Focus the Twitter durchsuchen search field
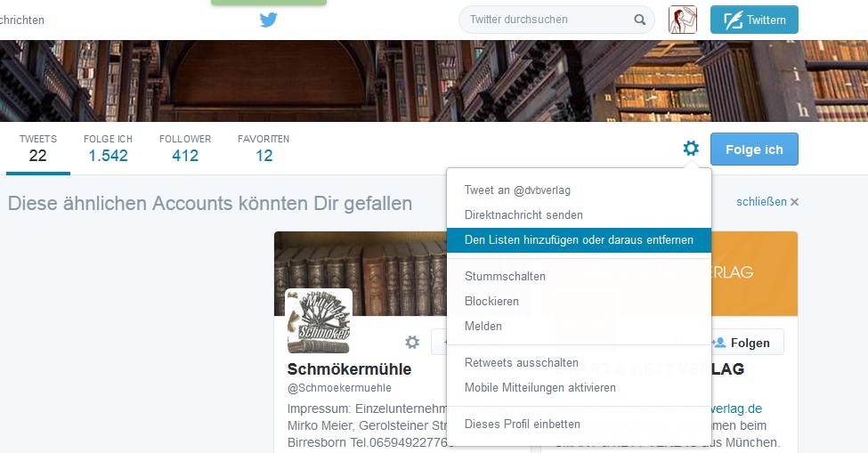 pyautogui.click(x=556, y=20)
